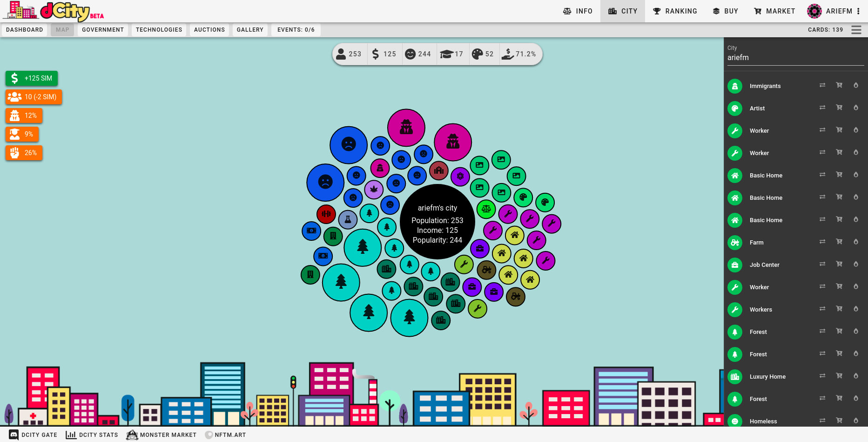The width and height of the screenshot is (868, 442).
Task: Open the NFTM.ART link
Action: [x=226, y=435]
